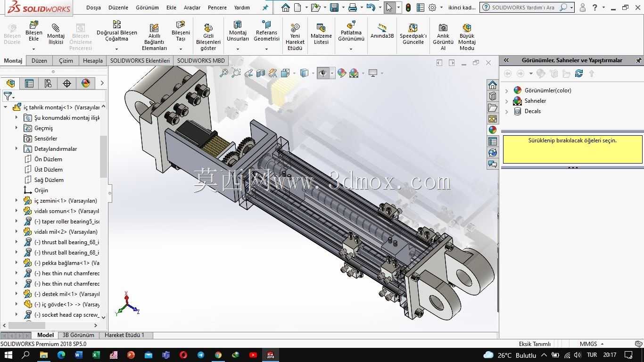Toggle Büyük Montaj Modu
This screenshot has width=644, height=362.
click(x=467, y=37)
